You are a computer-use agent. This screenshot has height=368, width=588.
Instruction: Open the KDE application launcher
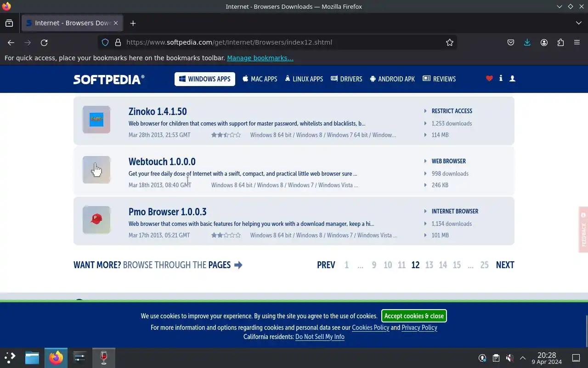click(x=10, y=357)
